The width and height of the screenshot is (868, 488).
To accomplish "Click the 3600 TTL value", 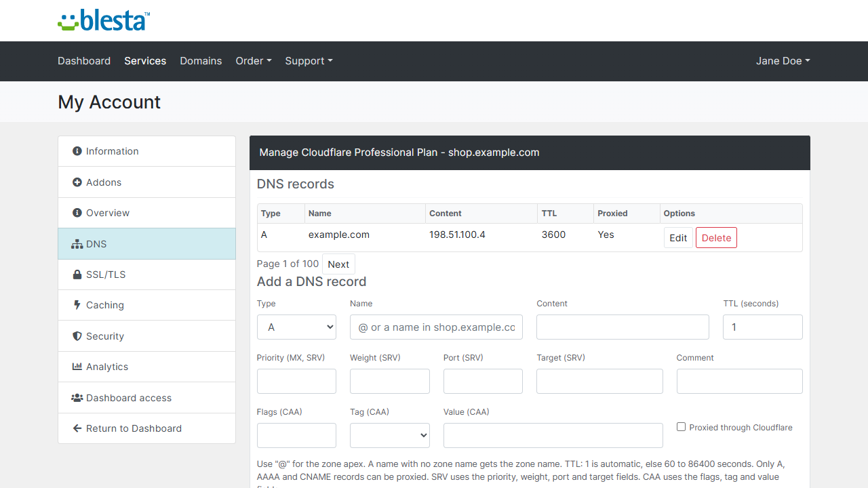I will 553,235.
